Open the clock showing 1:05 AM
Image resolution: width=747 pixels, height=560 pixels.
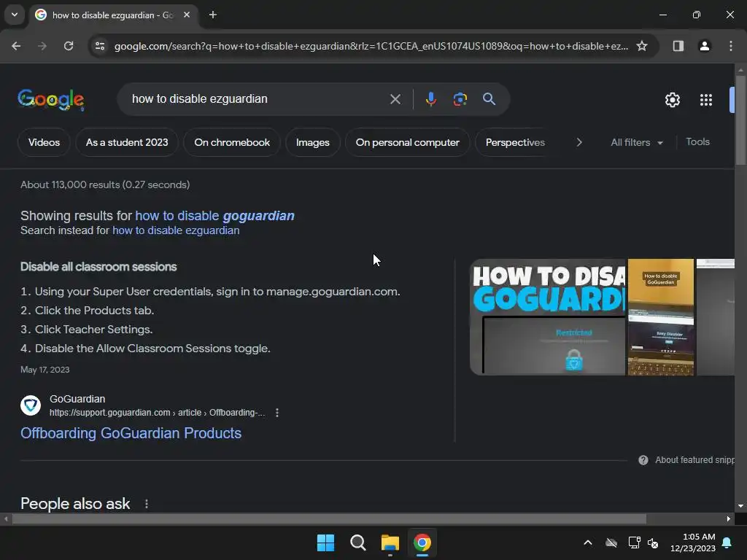693,542
